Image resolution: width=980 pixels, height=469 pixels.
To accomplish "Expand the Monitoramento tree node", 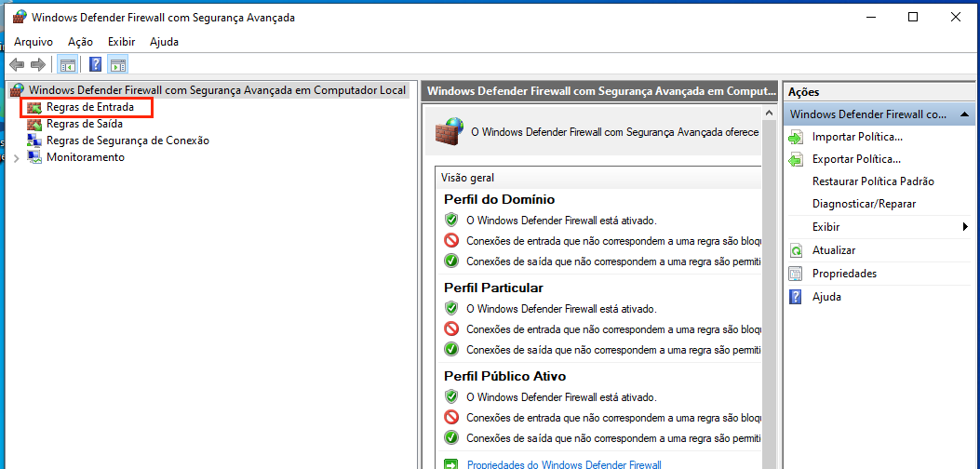I will [17, 158].
